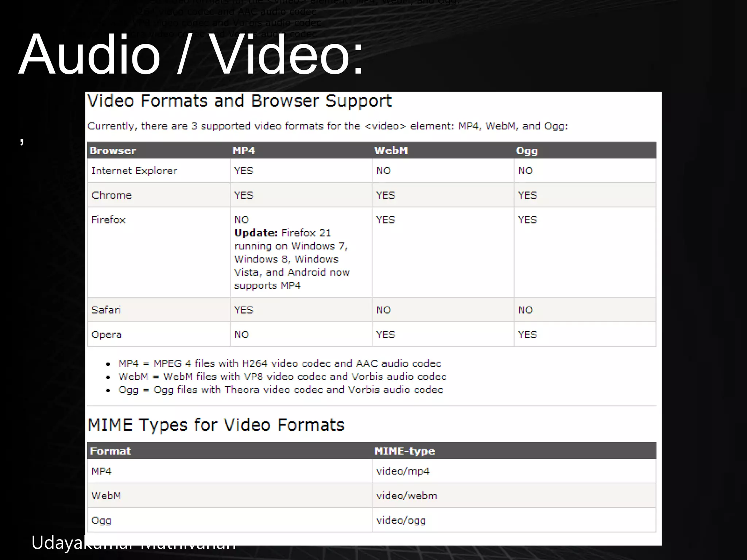Click the 'MP4' column header in browser table
Viewport: 747px width, 560px height.
pos(244,151)
